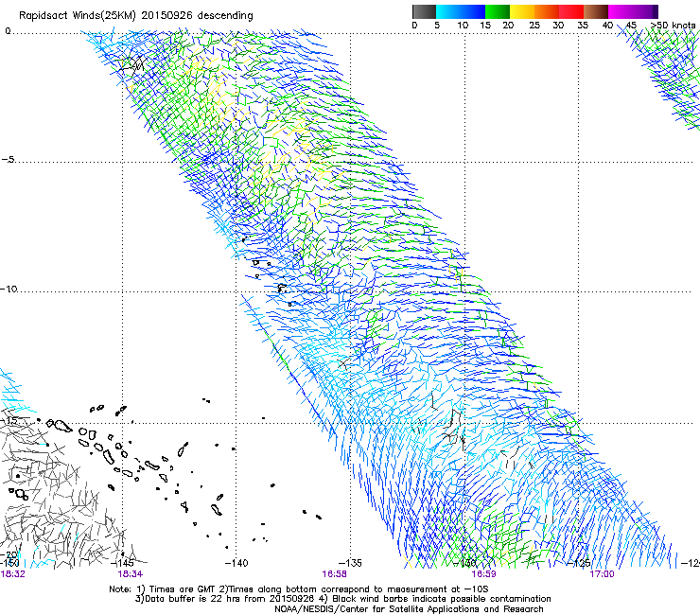
Task: Click the '-5' latitude axis label
Action: pyautogui.click(x=9, y=160)
